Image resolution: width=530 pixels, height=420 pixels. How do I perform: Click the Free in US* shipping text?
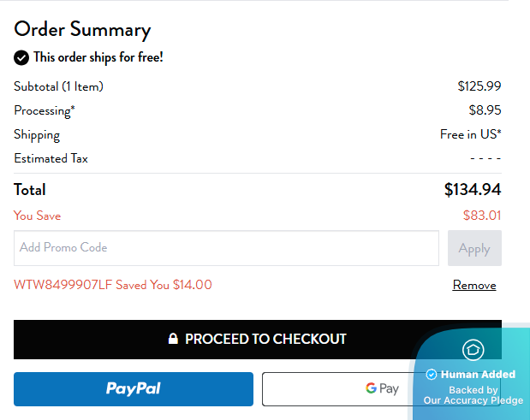click(x=470, y=134)
